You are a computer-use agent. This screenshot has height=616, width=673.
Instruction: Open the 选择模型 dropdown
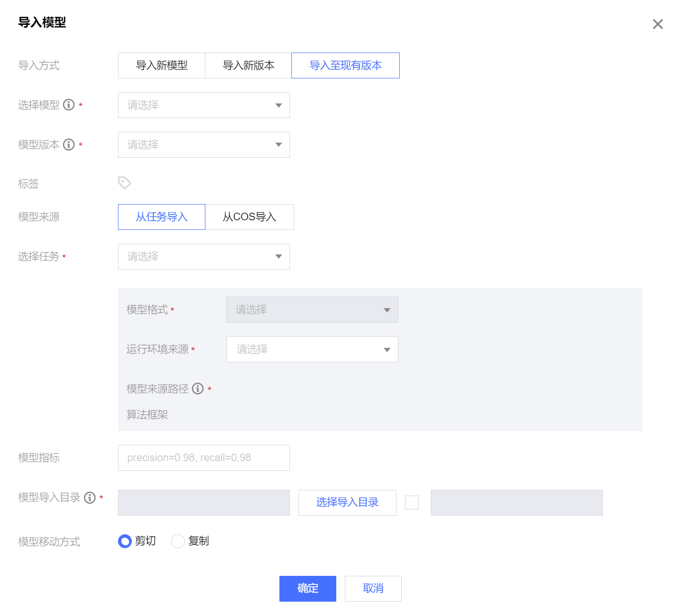click(x=204, y=105)
